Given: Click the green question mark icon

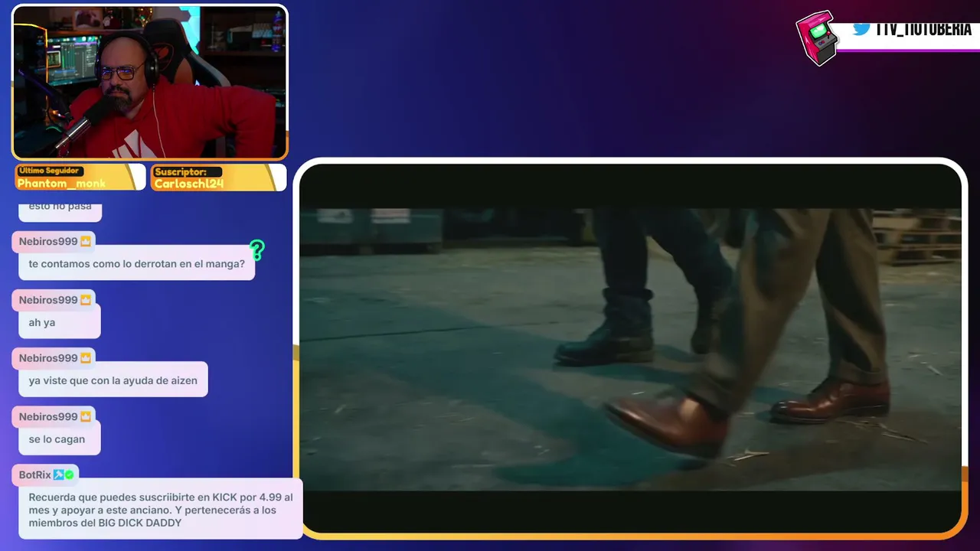Looking at the screenshot, I should tap(256, 250).
